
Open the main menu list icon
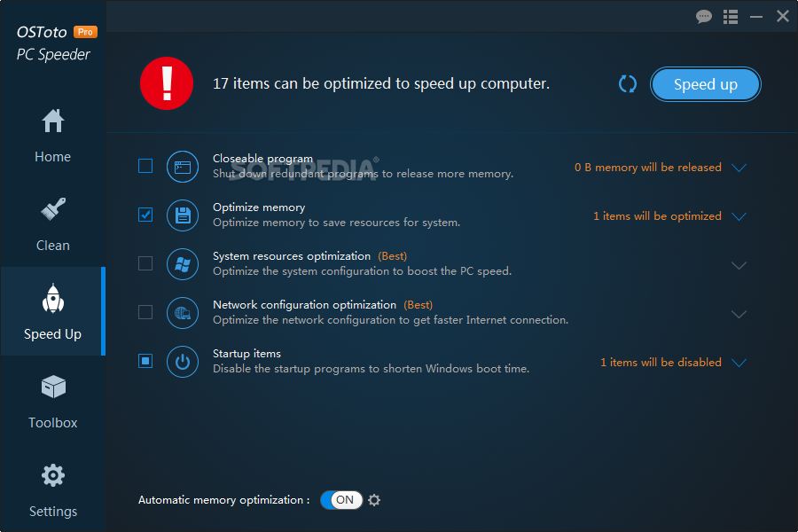tap(731, 17)
